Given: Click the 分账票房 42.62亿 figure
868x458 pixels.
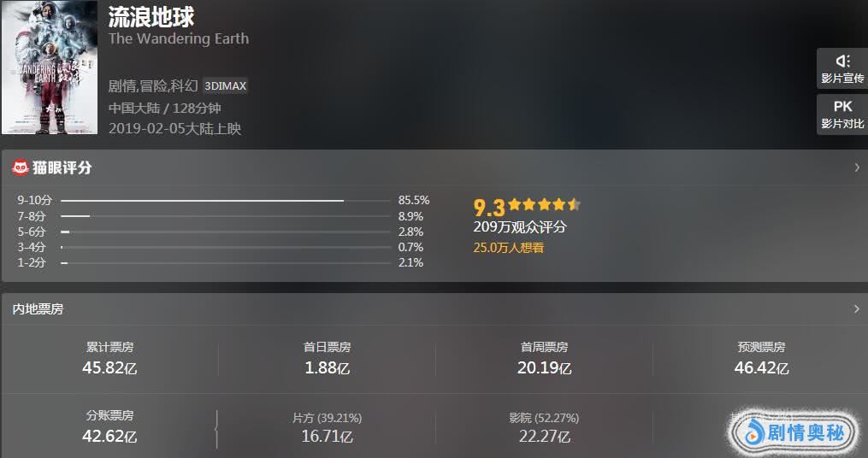Looking at the screenshot, I should (x=109, y=436).
